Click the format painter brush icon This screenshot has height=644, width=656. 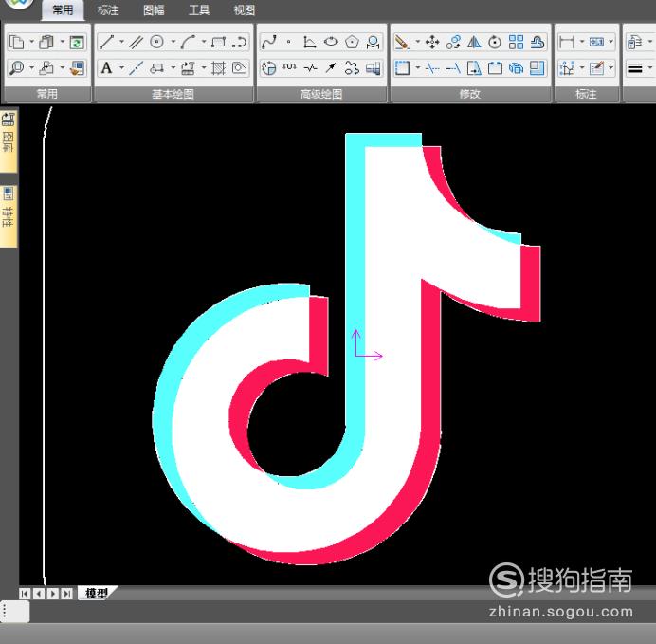click(x=77, y=67)
